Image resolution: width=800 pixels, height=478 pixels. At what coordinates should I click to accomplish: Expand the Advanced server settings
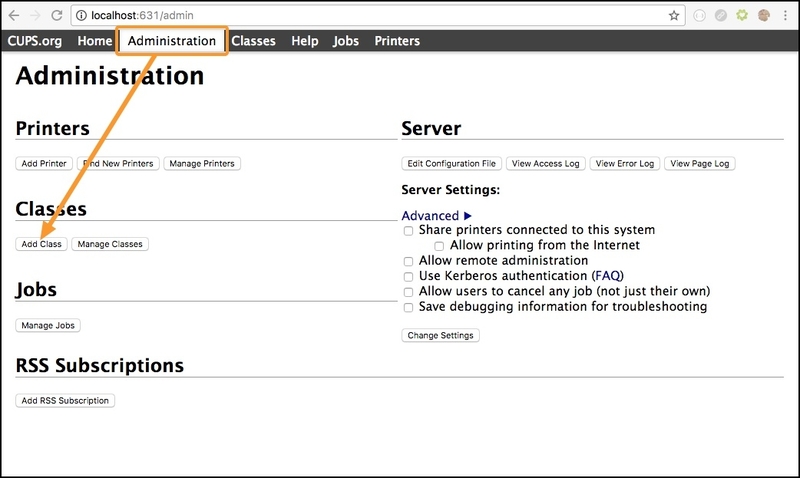point(436,215)
